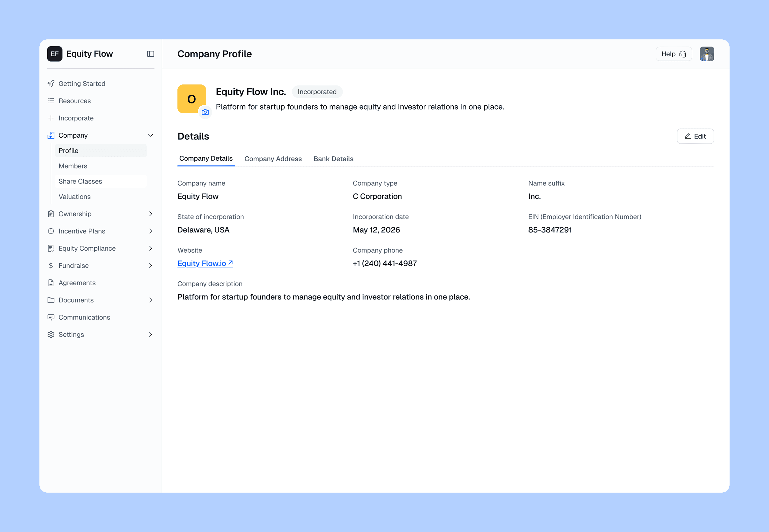Click the Ownership clipboard icon
Image resolution: width=769 pixels, height=532 pixels.
pos(51,214)
